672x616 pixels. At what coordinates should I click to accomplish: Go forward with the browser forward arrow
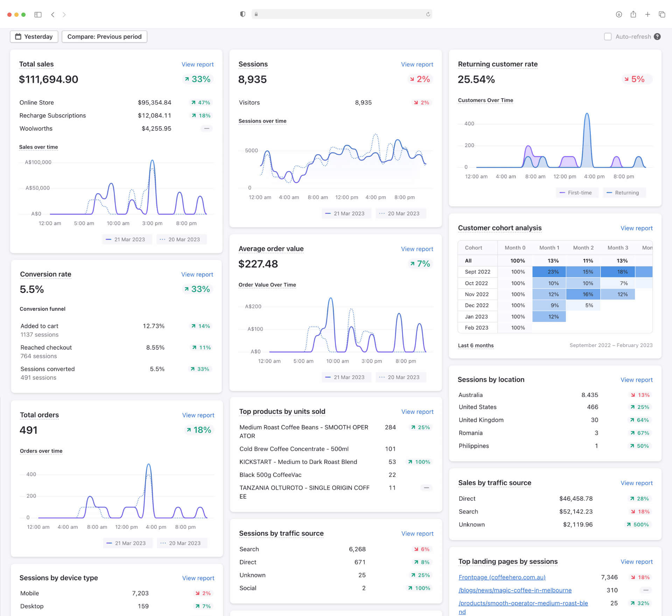(64, 14)
